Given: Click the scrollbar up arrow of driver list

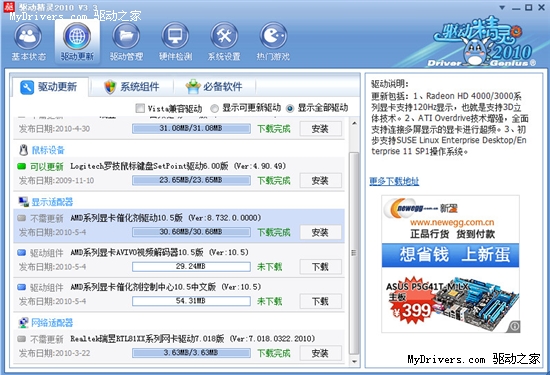Looking at the screenshot, I should click(x=354, y=123).
